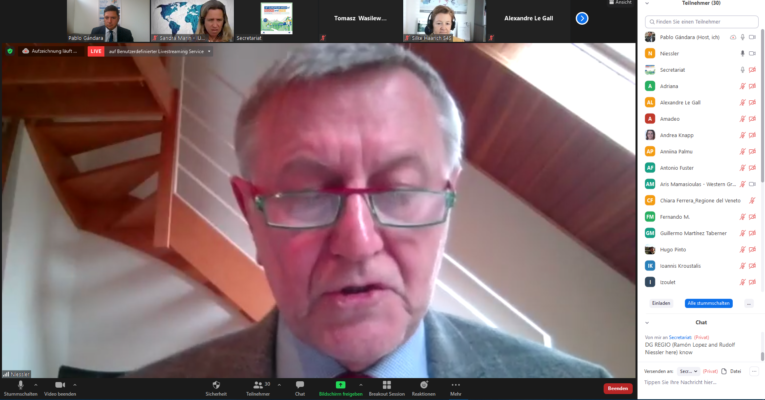The image size is (765, 400).
Task: Go to next gallery page with blue arrow
Action: click(x=582, y=19)
